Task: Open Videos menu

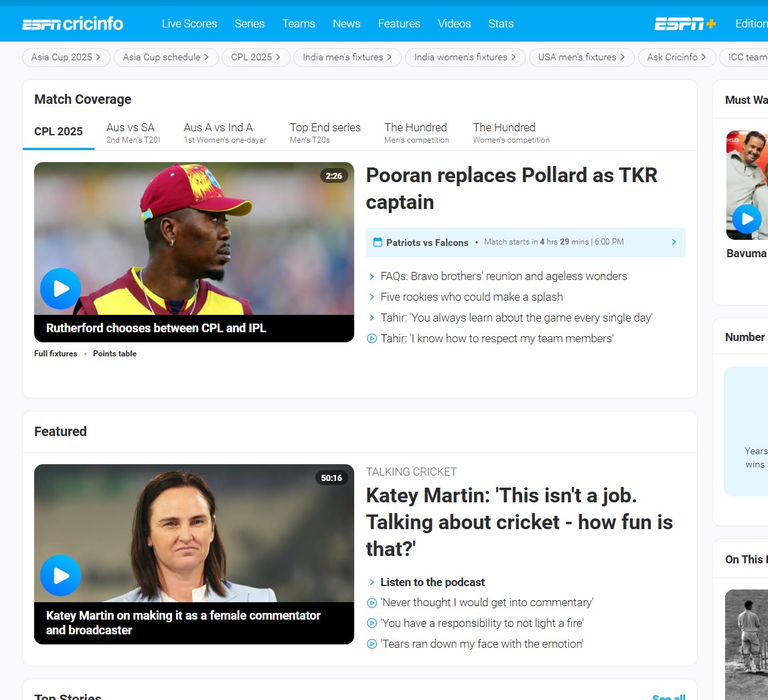Action: tap(454, 23)
